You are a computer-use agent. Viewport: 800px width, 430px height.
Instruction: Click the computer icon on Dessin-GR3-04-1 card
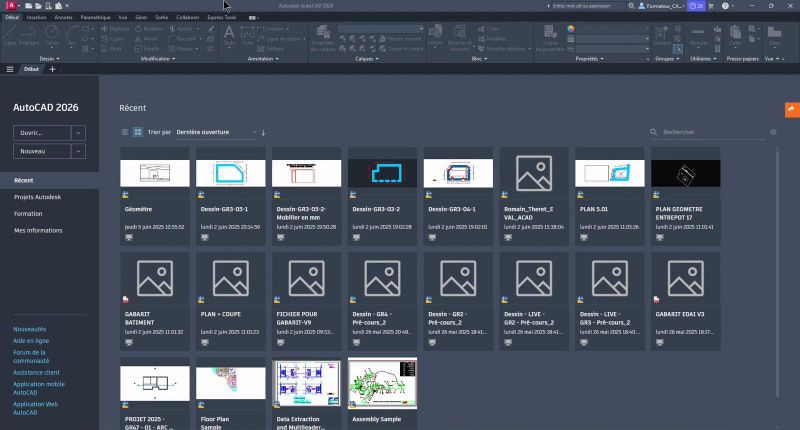point(432,238)
